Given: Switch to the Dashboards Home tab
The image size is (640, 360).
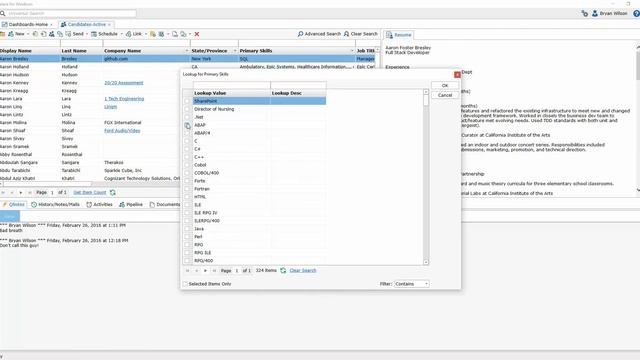Looking at the screenshot, I should click(27, 24).
